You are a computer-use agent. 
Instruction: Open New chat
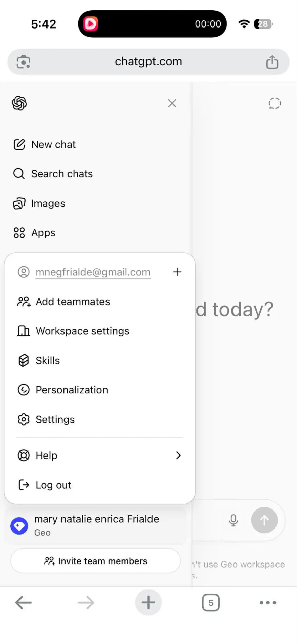(x=44, y=144)
